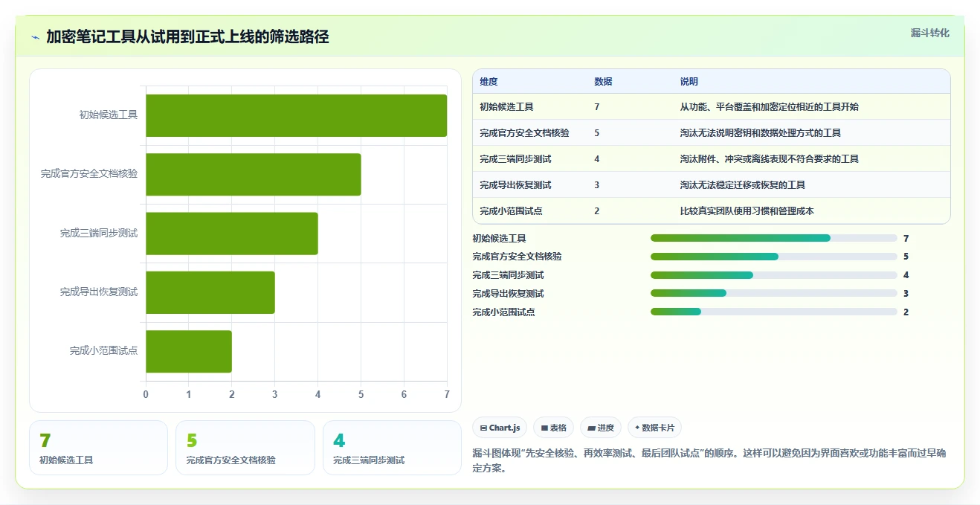Click the 初始候选工具 chart bar

click(x=296, y=115)
